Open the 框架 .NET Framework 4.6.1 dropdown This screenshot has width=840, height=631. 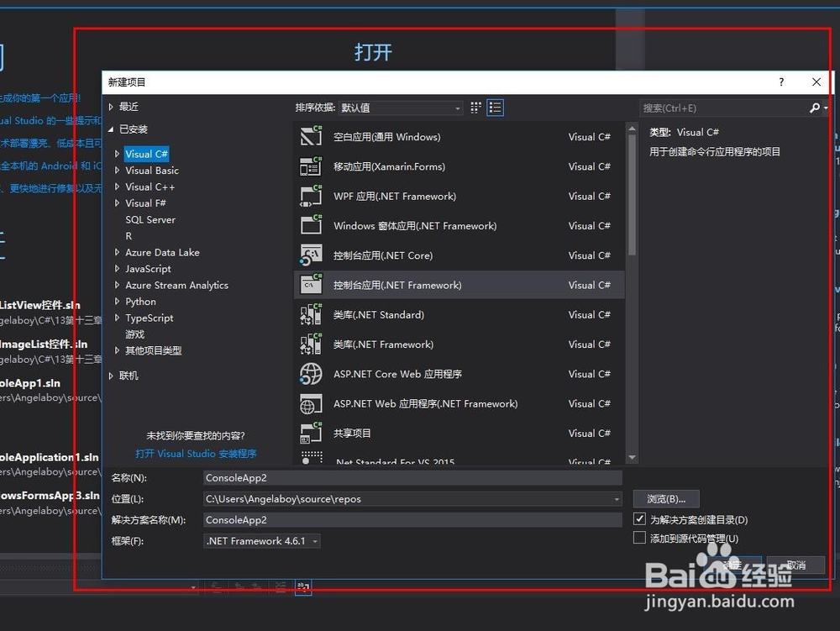pyautogui.click(x=262, y=541)
